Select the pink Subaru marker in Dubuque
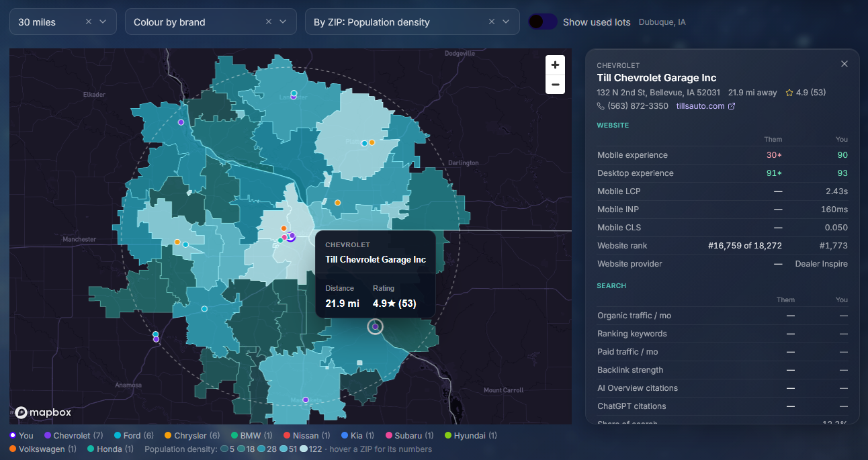This screenshot has width=868, height=460. coord(284,237)
